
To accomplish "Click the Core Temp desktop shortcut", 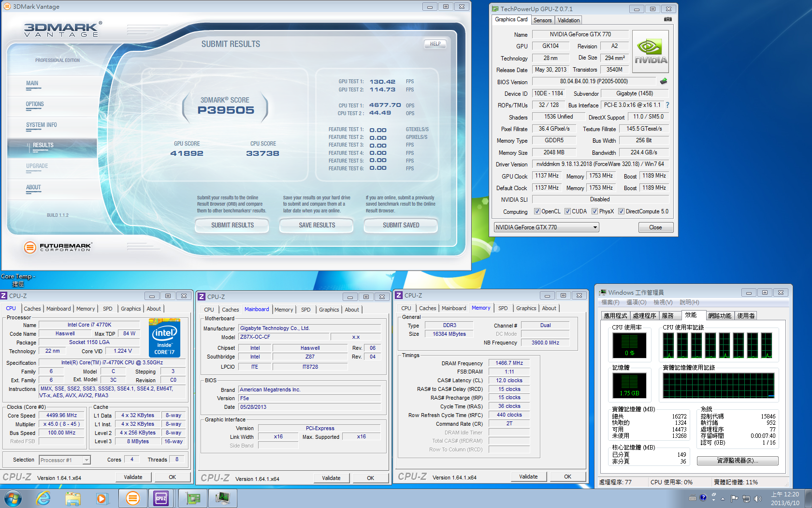I will point(17,280).
